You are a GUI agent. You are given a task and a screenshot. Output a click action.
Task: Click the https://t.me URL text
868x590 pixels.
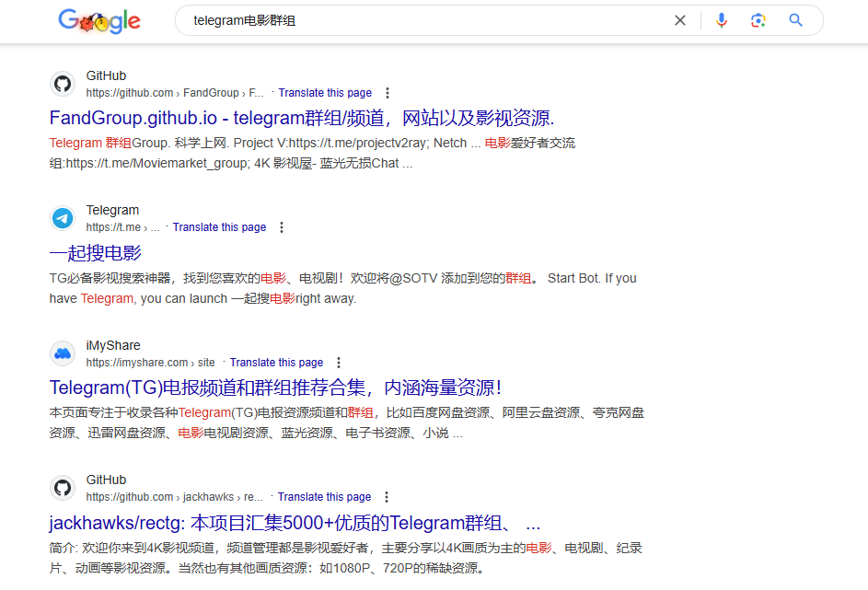122,227
